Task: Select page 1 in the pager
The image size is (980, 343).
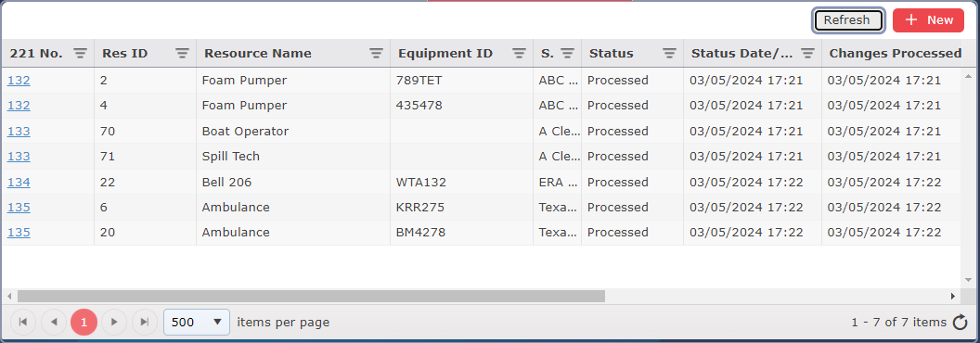Action: (84, 323)
